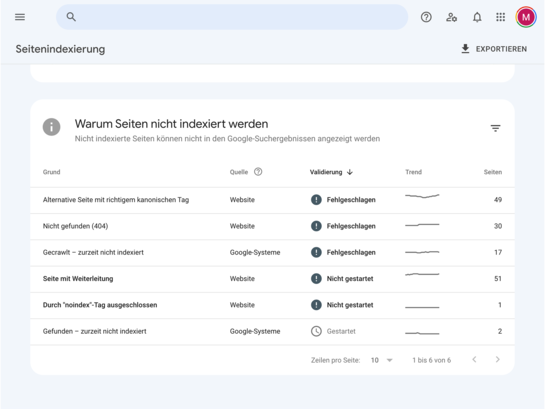
Task: Sort by Grund column header
Action: (51, 172)
